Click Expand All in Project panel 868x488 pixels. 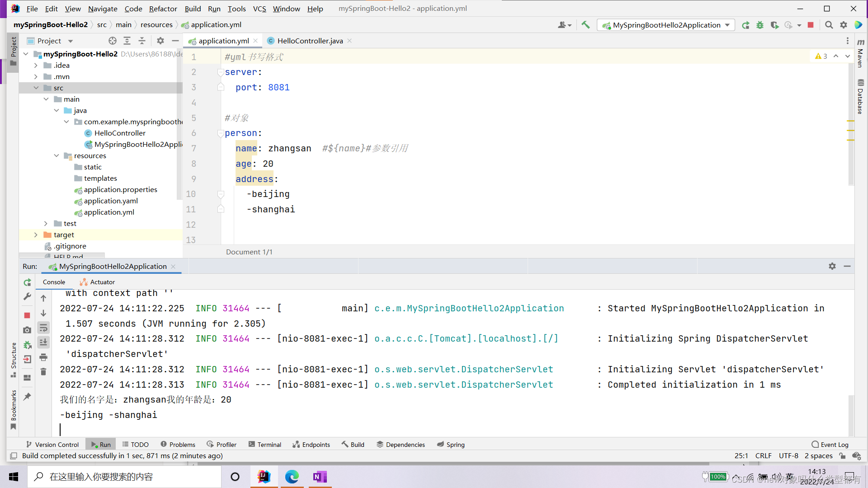(127, 41)
